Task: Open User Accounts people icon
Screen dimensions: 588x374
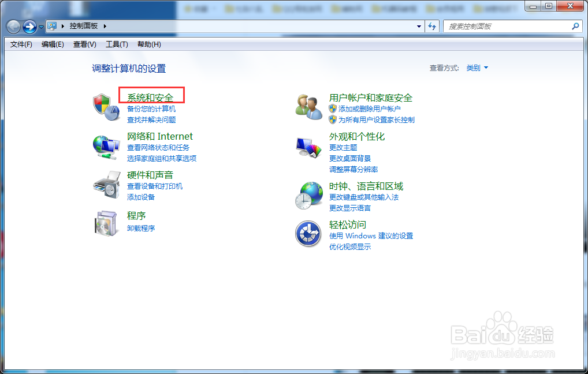Action: (308, 107)
